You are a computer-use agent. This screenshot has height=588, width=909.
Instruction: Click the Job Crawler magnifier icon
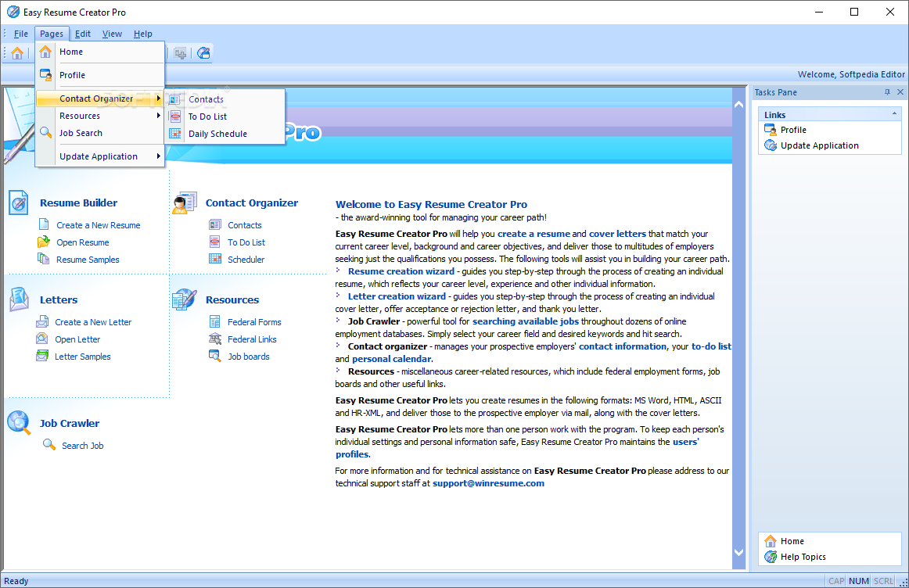19,423
